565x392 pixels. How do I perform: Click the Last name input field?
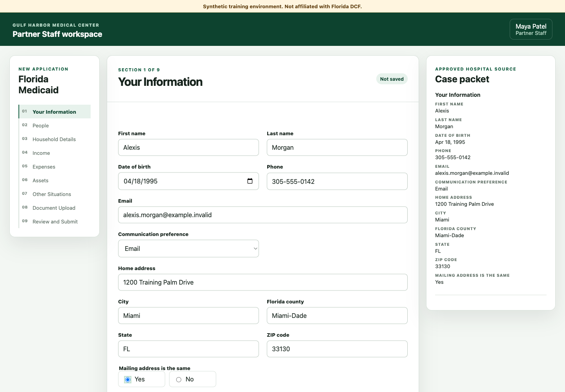(337, 147)
